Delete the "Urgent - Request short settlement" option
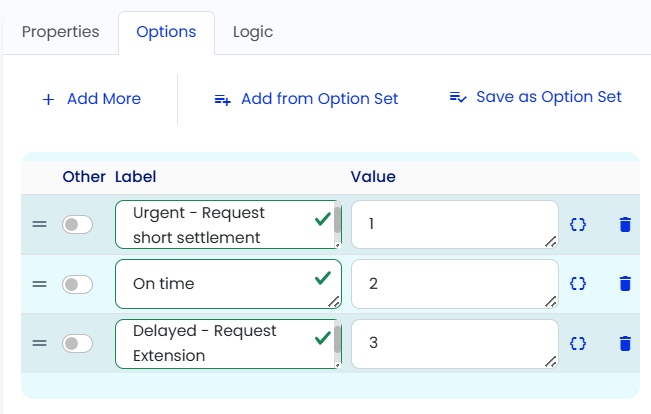This screenshot has width=651, height=414. [x=625, y=225]
